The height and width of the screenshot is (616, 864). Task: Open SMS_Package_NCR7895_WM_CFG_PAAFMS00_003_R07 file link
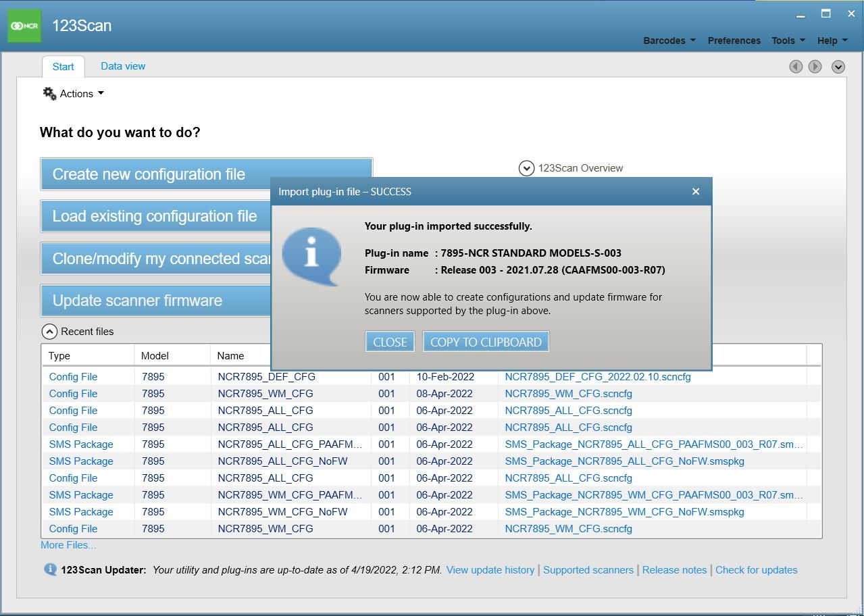point(654,495)
